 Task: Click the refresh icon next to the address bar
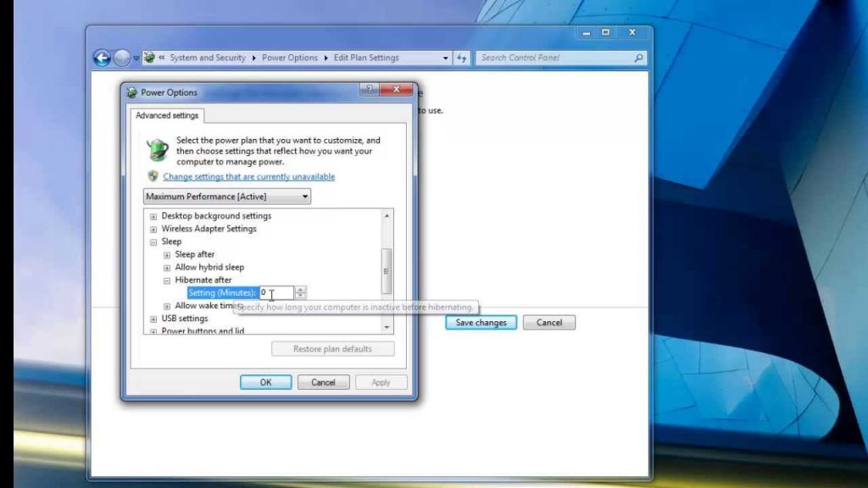[461, 58]
